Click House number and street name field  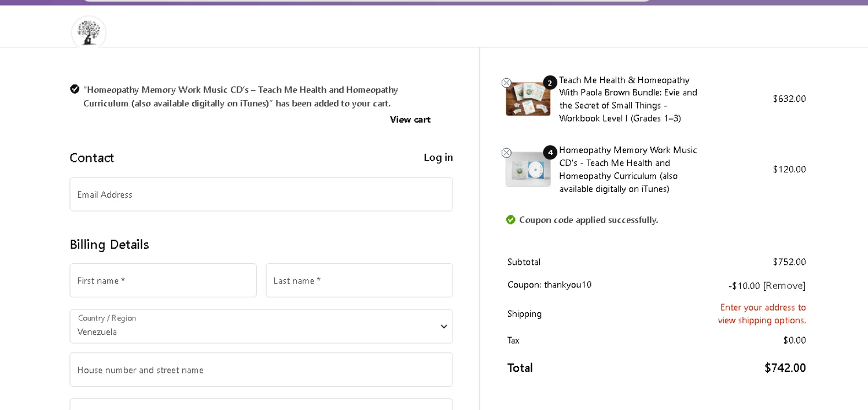pos(261,370)
